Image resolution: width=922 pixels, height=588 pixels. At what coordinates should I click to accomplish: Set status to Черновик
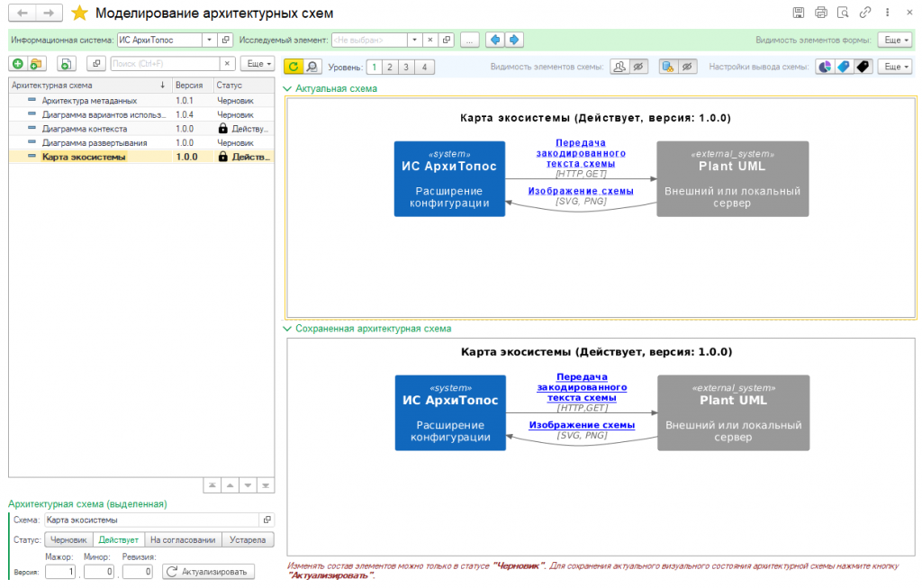coord(68,540)
